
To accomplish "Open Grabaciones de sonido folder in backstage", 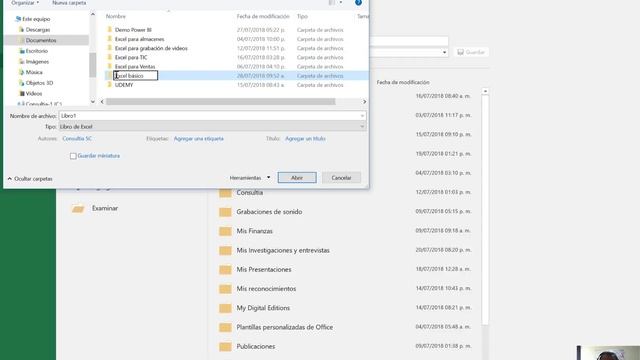I will click(269, 212).
